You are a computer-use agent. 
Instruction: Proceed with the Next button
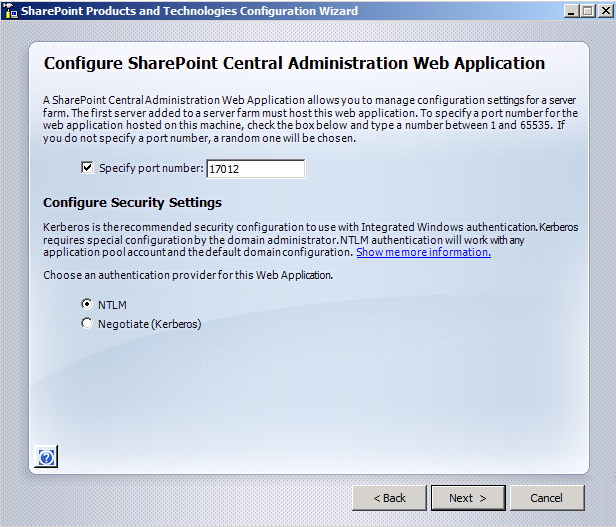pyautogui.click(x=468, y=498)
